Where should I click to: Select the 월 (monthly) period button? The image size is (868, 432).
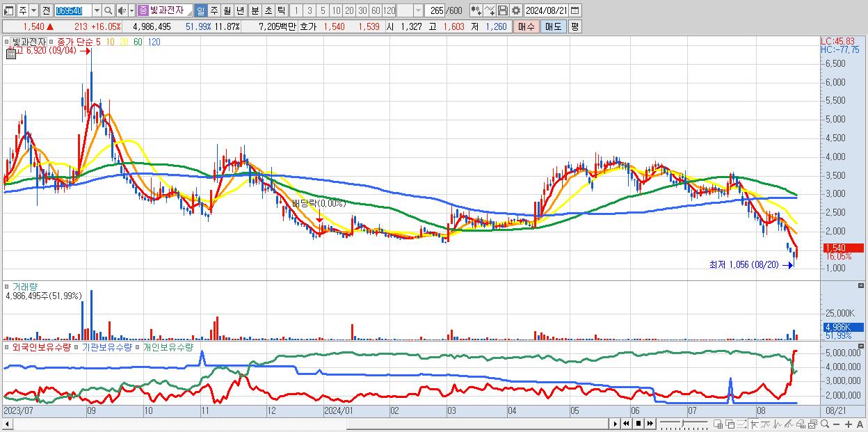point(227,10)
